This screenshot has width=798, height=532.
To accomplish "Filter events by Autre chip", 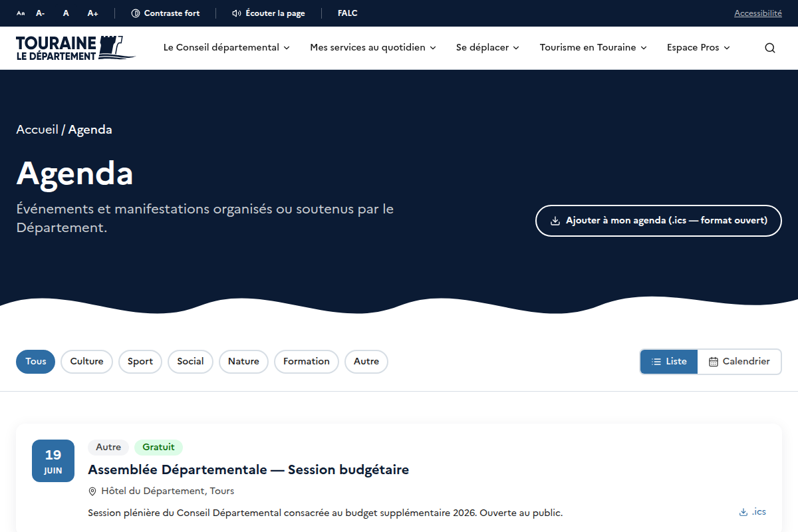I will pos(366,362).
